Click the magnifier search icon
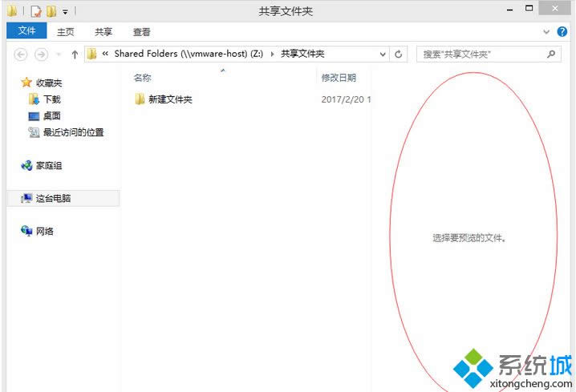This screenshot has width=576, height=392. point(551,55)
